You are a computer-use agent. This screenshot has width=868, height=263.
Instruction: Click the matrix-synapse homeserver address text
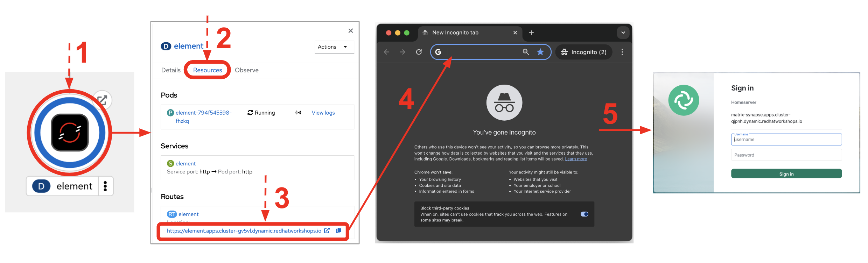[x=766, y=118]
